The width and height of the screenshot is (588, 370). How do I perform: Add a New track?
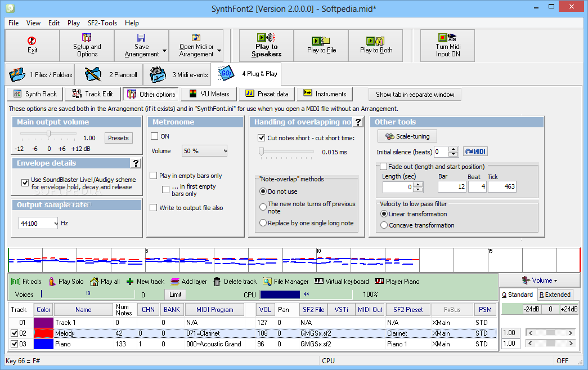click(146, 282)
